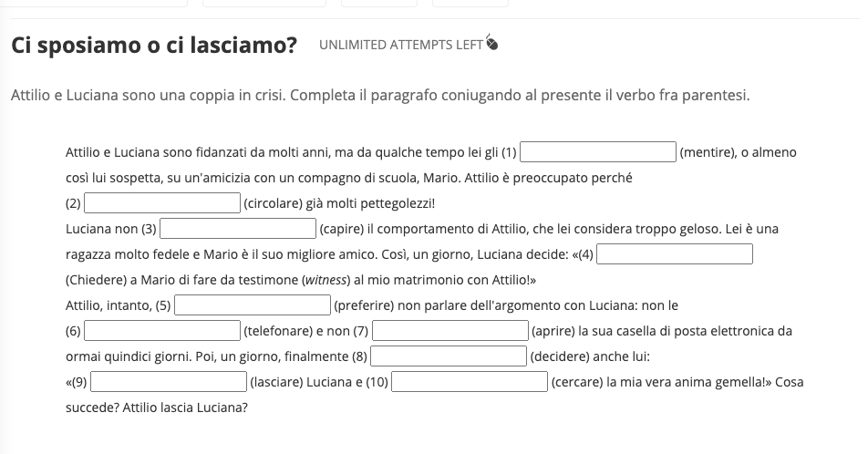Select answer box 7 for aprire

450,331
